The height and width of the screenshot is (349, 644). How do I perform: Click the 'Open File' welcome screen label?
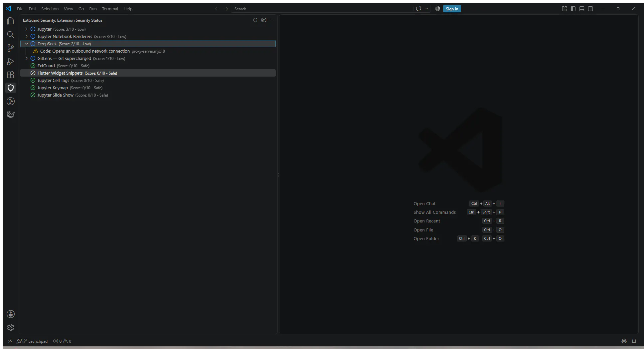[x=423, y=230]
